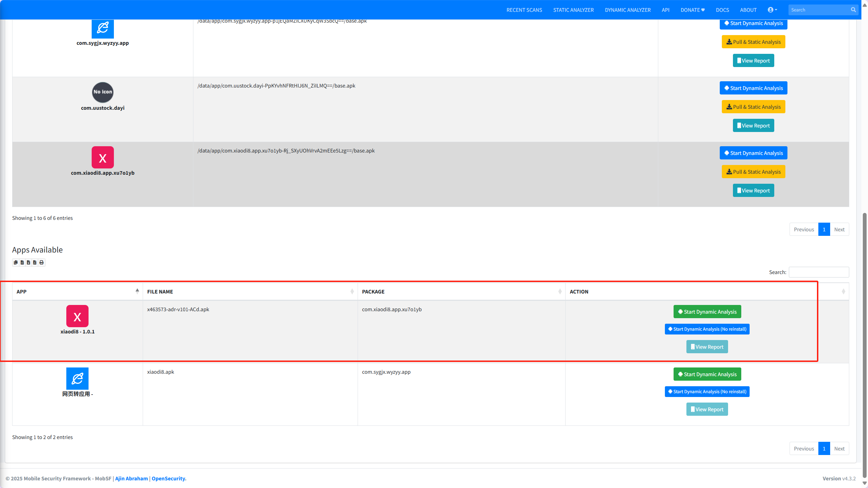Viewport: 868px width, 488px height.
Task: Go to STATIC ANALYZER menu item
Action: (573, 10)
